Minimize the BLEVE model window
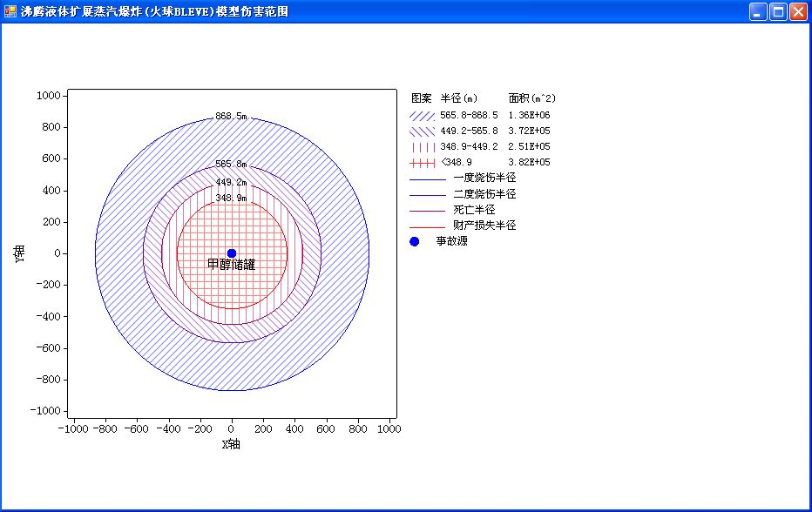This screenshot has width=812, height=512. (x=758, y=11)
